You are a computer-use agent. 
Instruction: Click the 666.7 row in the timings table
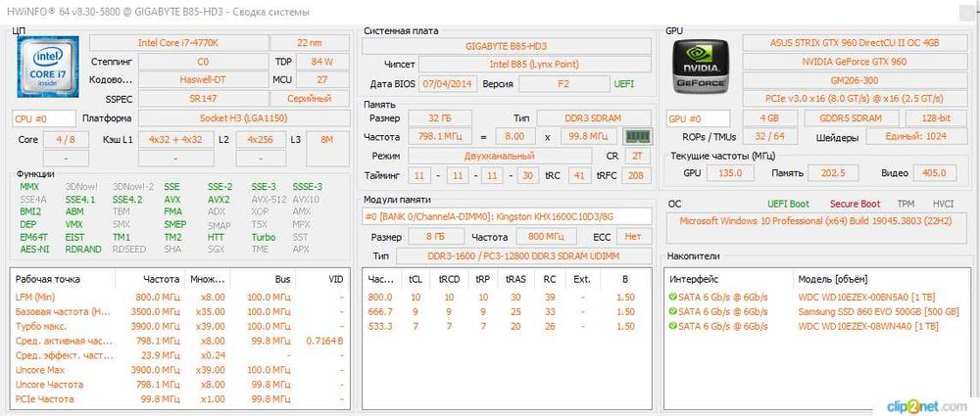pos(507,311)
